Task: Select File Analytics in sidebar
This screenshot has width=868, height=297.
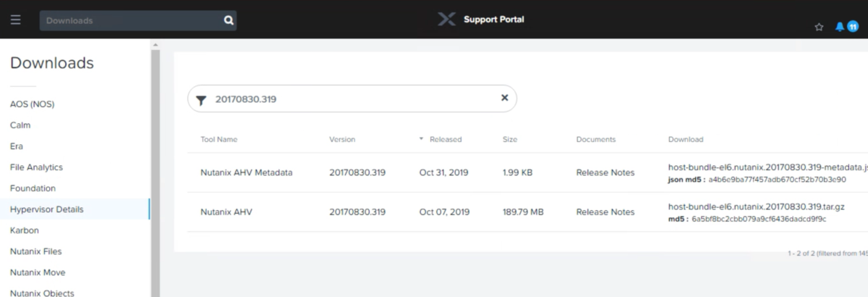Action: [x=36, y=167]
